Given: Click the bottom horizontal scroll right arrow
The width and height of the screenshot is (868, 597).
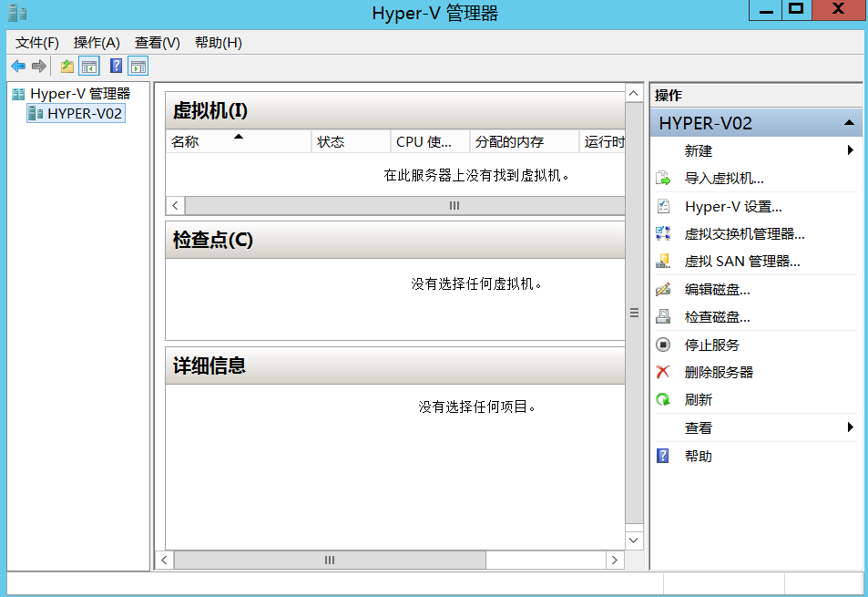Looking at the screenshot, I should pos(615,560).
